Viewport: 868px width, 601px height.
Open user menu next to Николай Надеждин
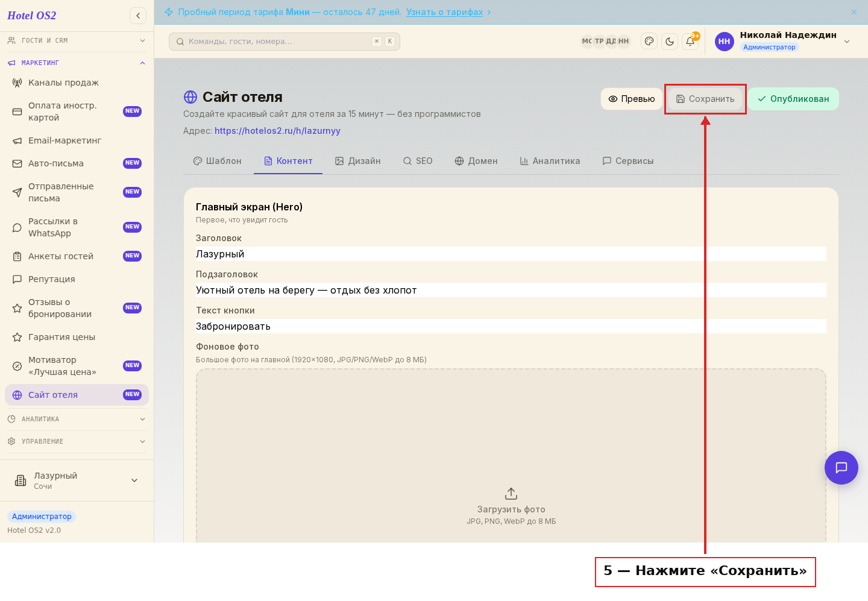847,42
